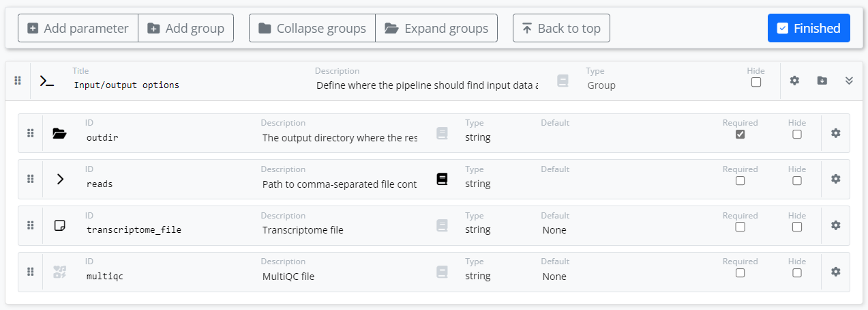Click the faded icon for multiqc parameter

(x=60, y=272)
